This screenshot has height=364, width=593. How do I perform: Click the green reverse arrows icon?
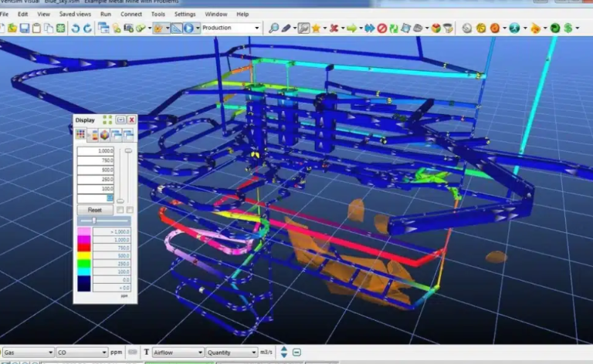click(394, 29)
